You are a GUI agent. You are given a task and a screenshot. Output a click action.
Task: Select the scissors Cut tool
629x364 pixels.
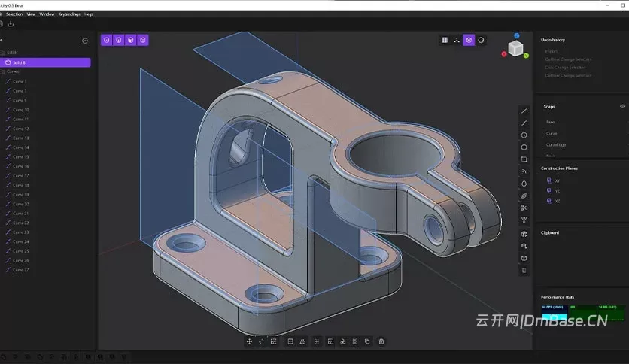pyautogui.click(x=524, y=208)
